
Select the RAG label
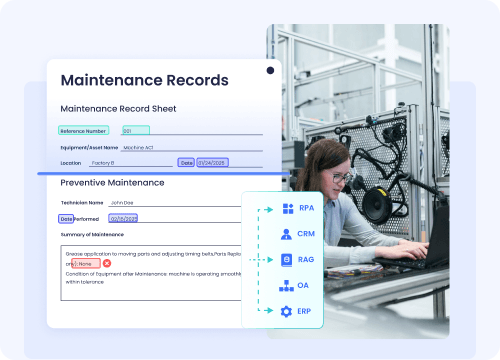pyautogui.click(x=306, y=259)
